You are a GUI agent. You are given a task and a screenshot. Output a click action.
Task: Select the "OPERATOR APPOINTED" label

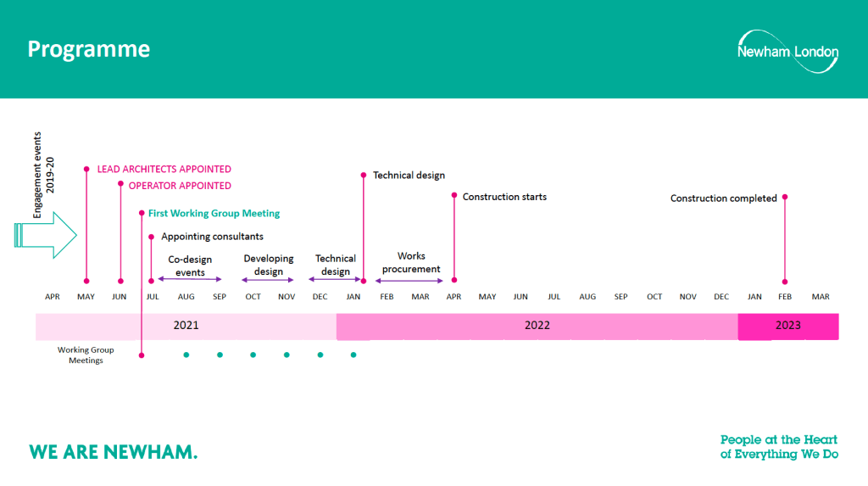[x=180, y=186]
